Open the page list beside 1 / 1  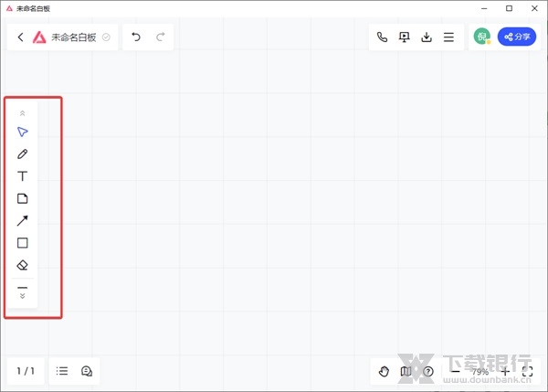click(62, 371)
